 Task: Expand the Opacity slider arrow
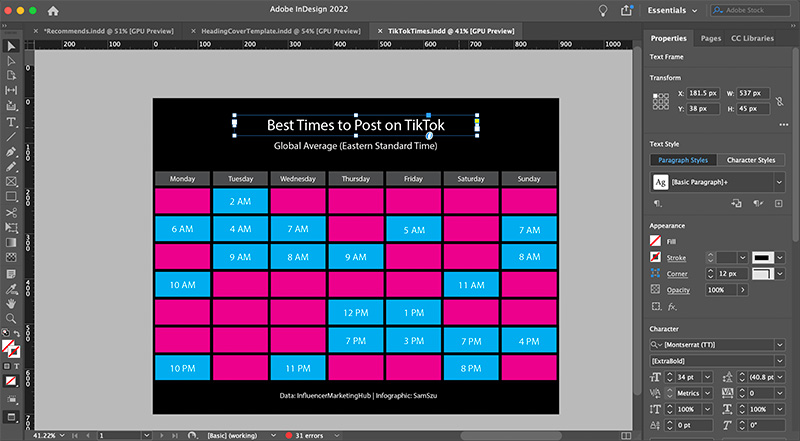point(743,290)
